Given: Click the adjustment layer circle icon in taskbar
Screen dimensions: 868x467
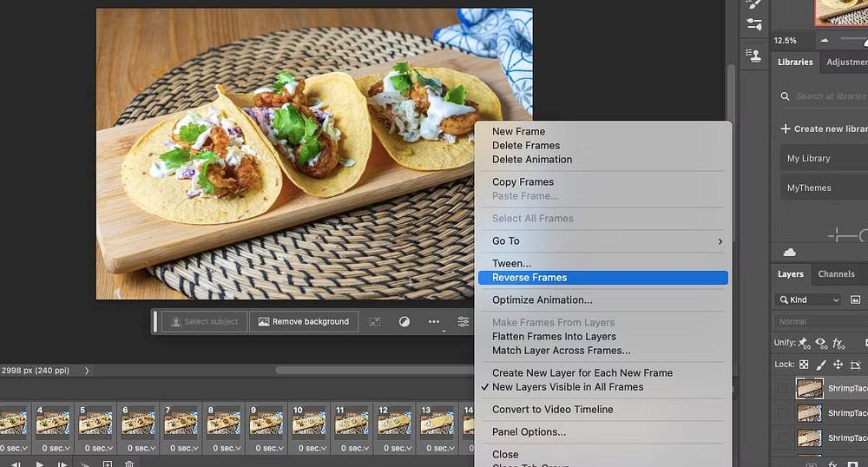Looking at the screenshot, I should pyautogui.click(x=404, y=321).
